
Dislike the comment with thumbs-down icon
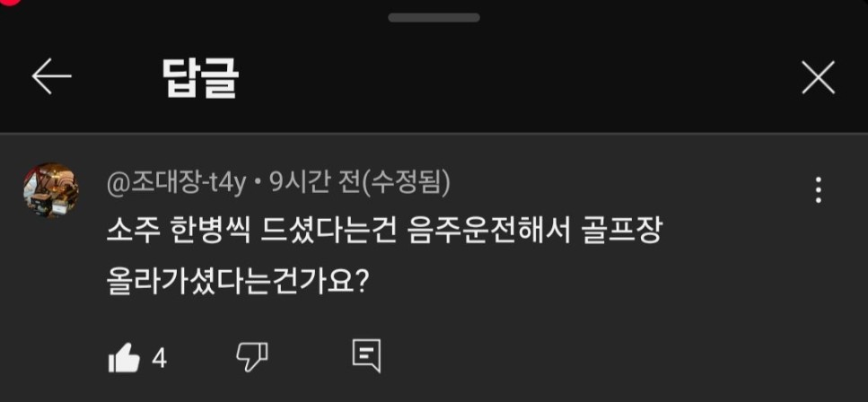252,356
